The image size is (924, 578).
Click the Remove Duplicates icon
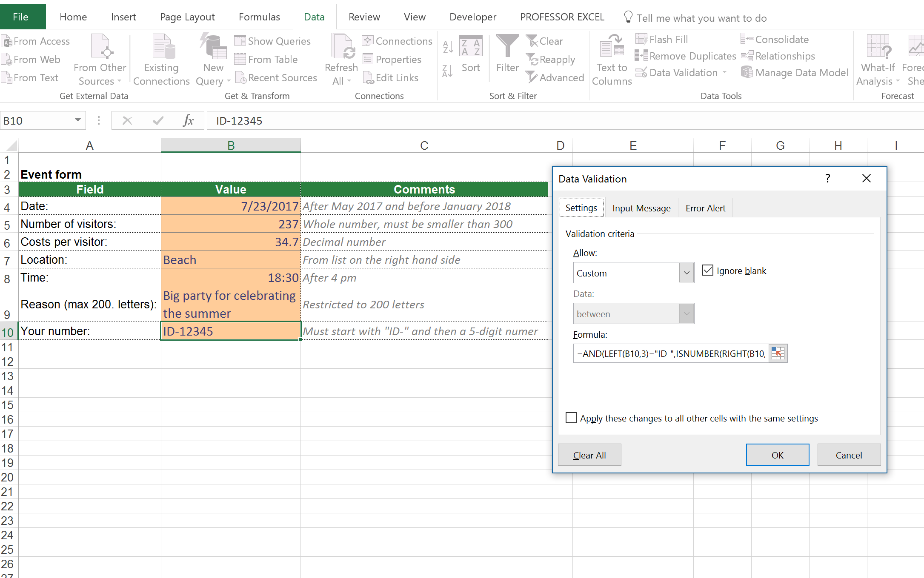641,56
